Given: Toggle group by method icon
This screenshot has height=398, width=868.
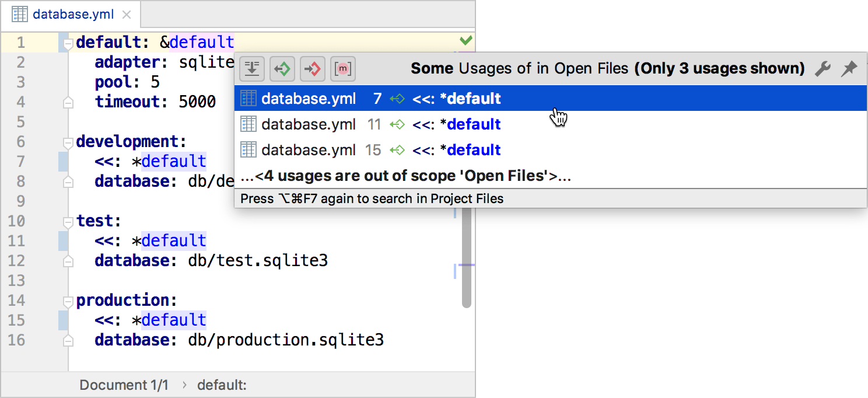Looking at the screenshot, I should (x=343, y=69).
